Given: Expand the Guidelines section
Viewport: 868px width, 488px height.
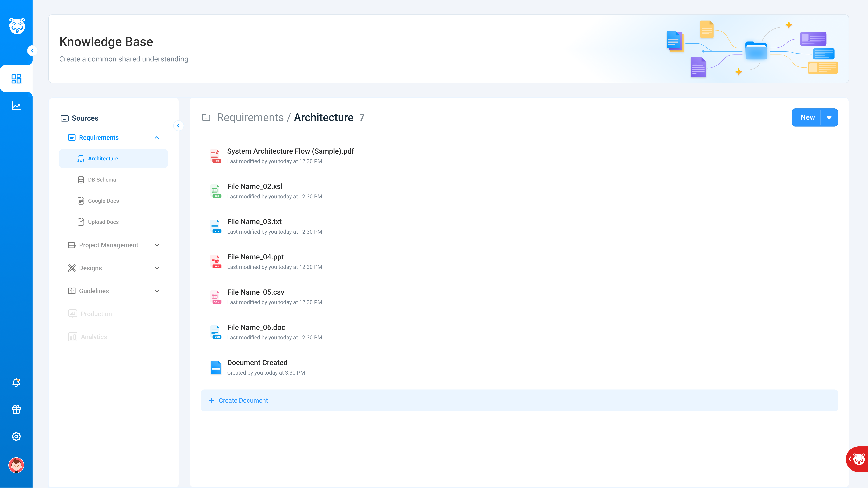Looking at the screenshot, I should click(157, 291).
